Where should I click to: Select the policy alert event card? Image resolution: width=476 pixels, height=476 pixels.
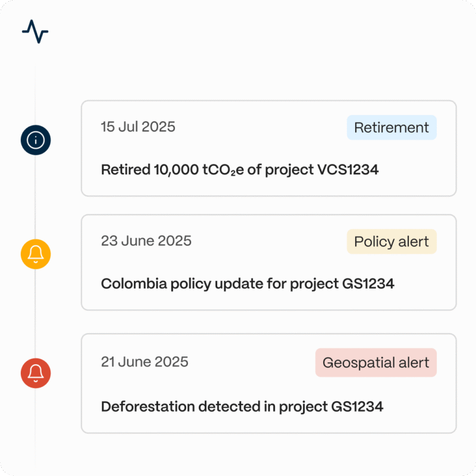coord(269,262)
